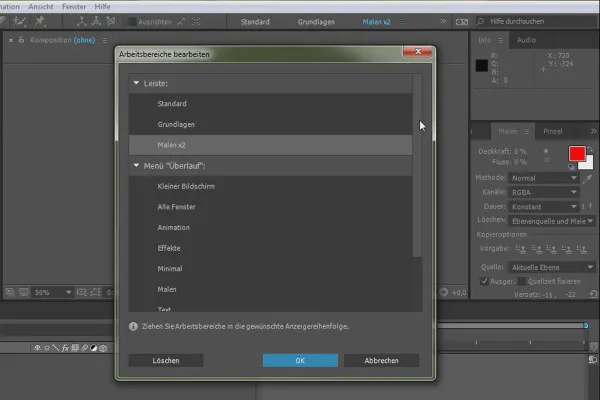600x400 pixels.
Task: Enable the Ausrichten snapping checkbox
Action: coord(132,22)
